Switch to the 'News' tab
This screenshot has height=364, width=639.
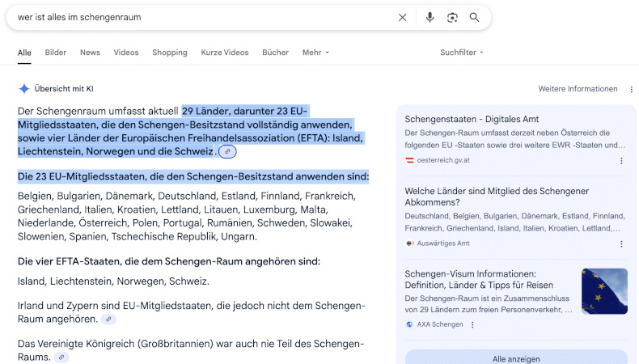pyautogui.click(x=90, y=53)
